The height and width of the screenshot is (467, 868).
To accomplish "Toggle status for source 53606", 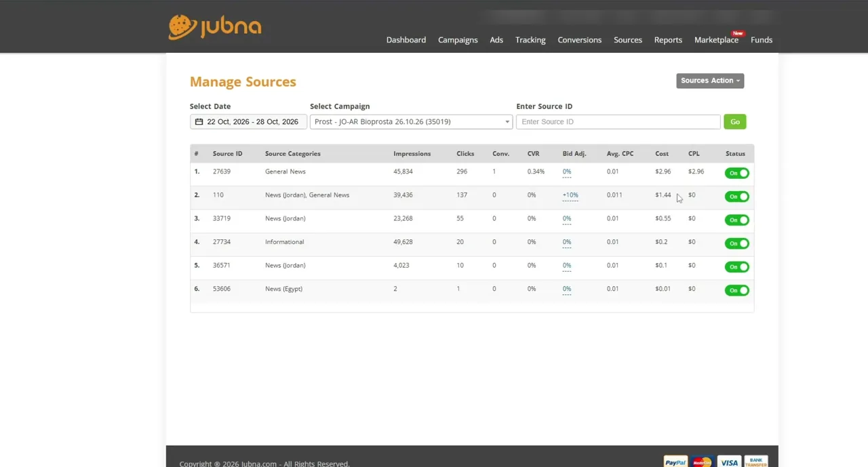I will [736, 290].
